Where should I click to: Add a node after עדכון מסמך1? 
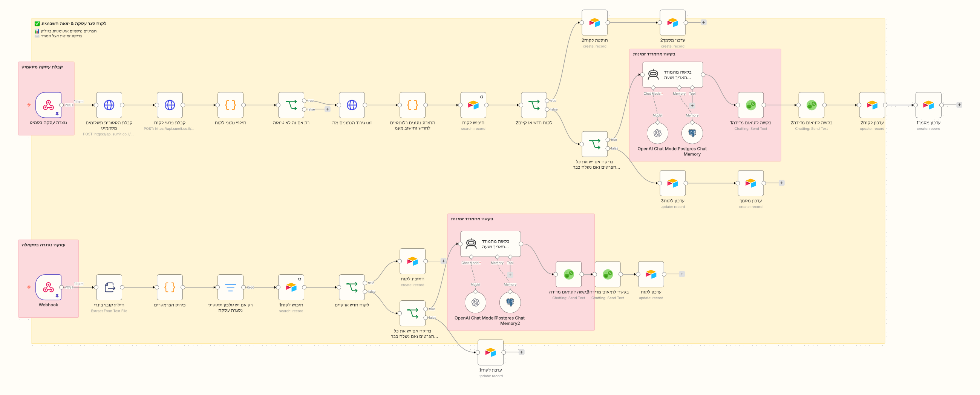[x=959, y=105]
